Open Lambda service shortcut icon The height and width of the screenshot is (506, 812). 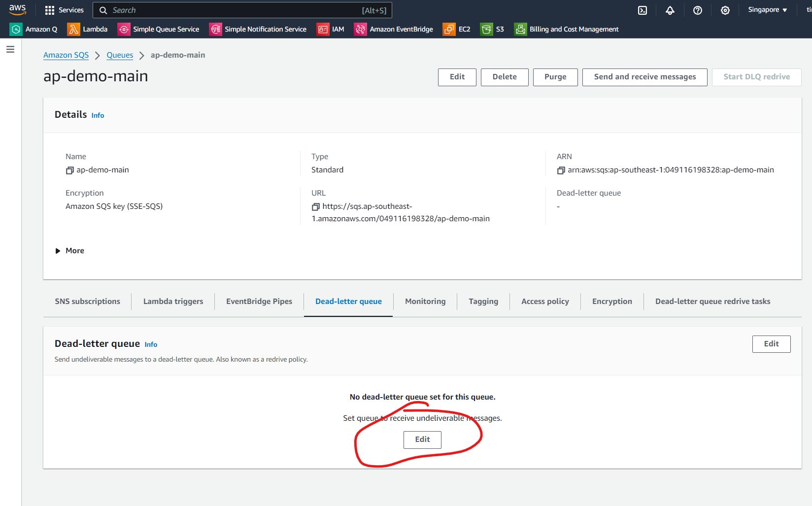73,30
